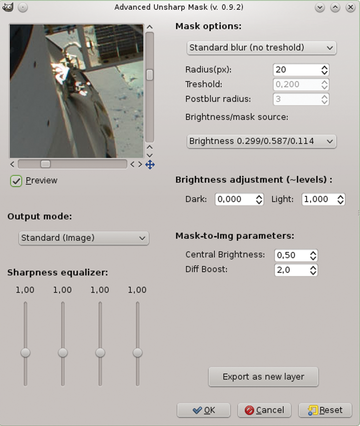The image size is (360, 426).
Task: Expand the Output mode Standard (Image) dropdown
Action: 83,238
